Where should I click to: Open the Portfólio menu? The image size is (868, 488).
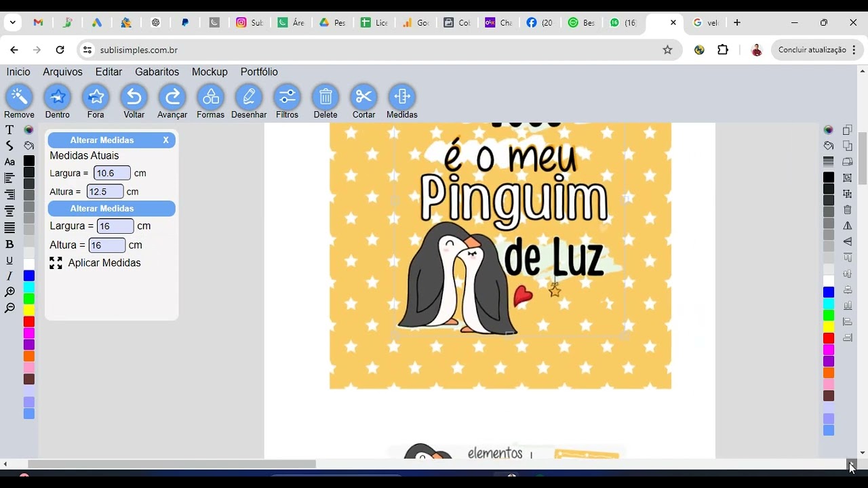259,72
